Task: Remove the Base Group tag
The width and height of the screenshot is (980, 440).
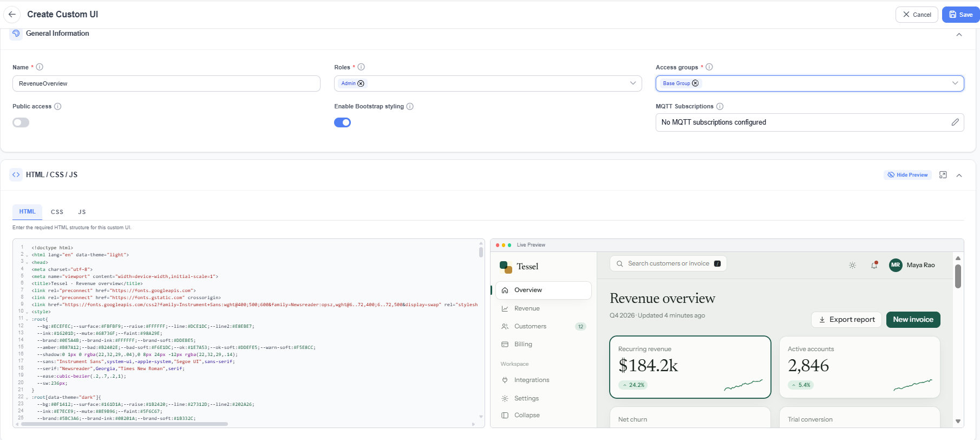Action: coord(695,83)
